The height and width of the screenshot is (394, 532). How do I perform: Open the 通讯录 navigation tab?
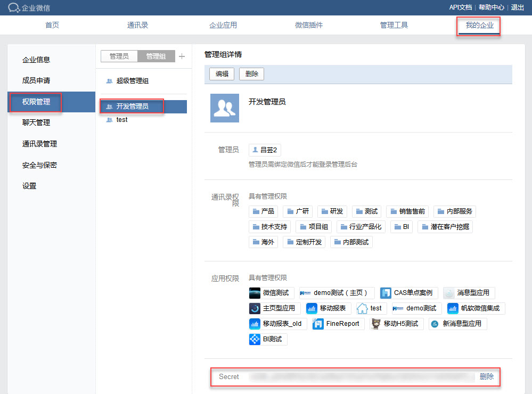[x=137, y=25]
